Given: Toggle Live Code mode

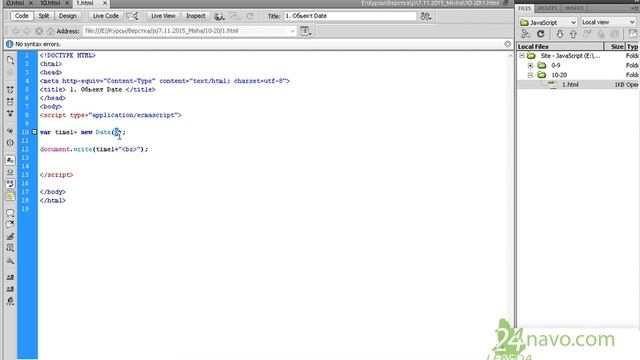Looking at the screenshot, I should pos(105,16).
